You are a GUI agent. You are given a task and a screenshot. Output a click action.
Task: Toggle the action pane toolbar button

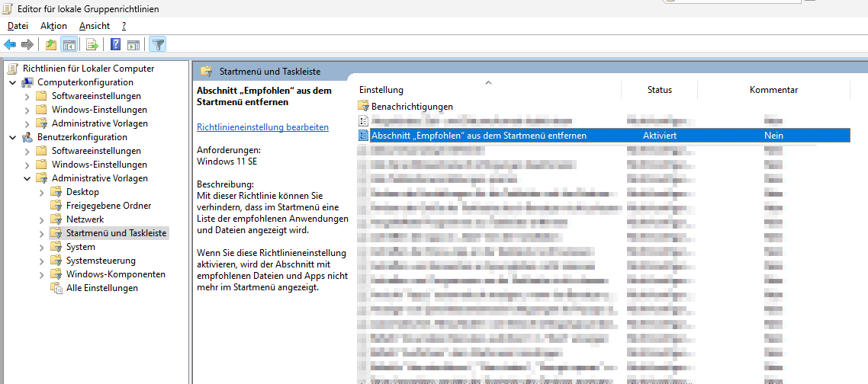coord(133,44)
